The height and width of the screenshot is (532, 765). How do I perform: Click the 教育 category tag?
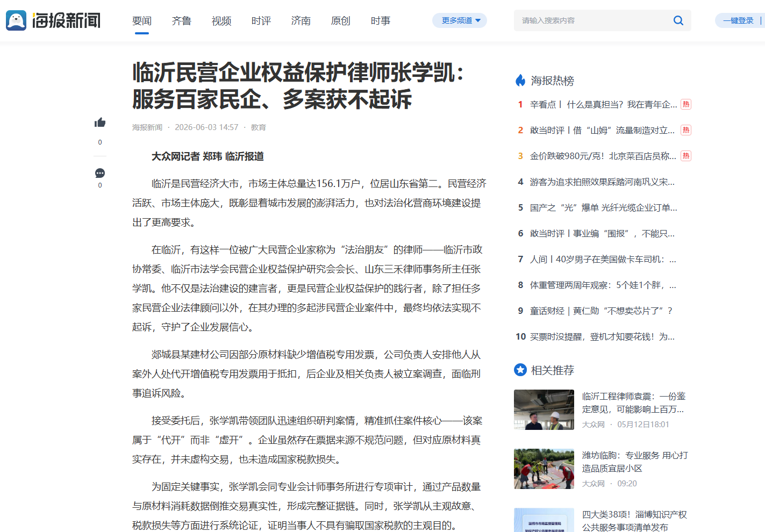point(259,127)
